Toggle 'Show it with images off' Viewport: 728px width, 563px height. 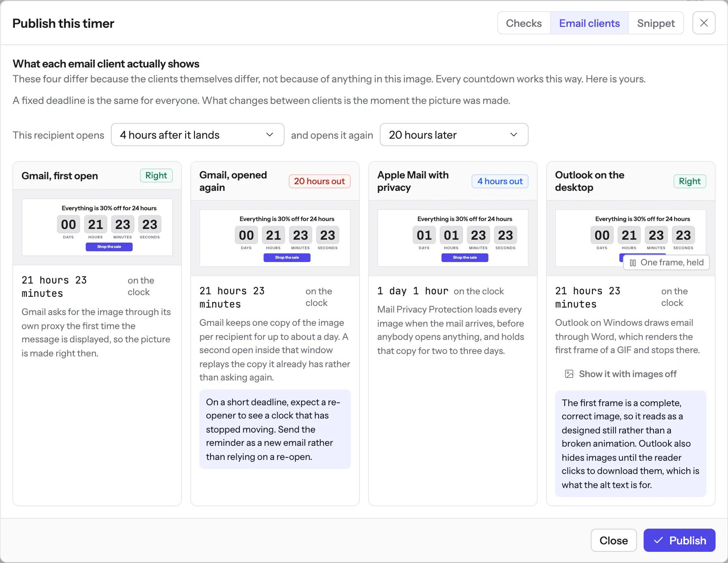pos(620,374)
